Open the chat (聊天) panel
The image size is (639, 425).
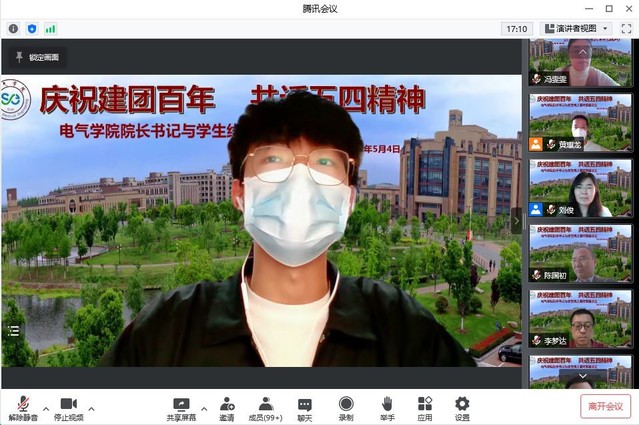tap(305, 407)
